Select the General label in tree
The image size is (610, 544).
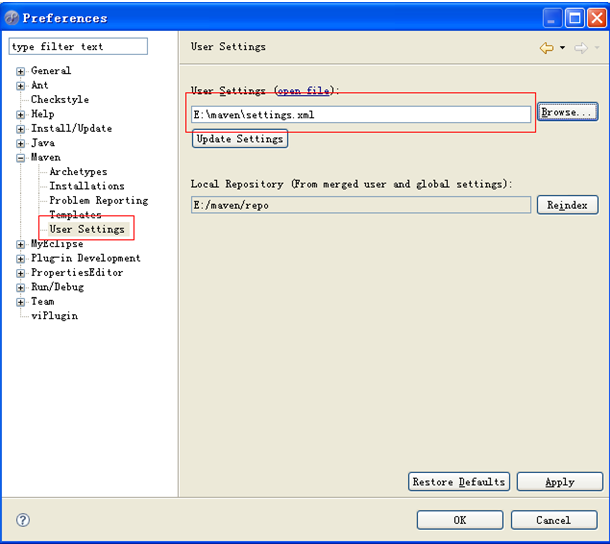51,71
